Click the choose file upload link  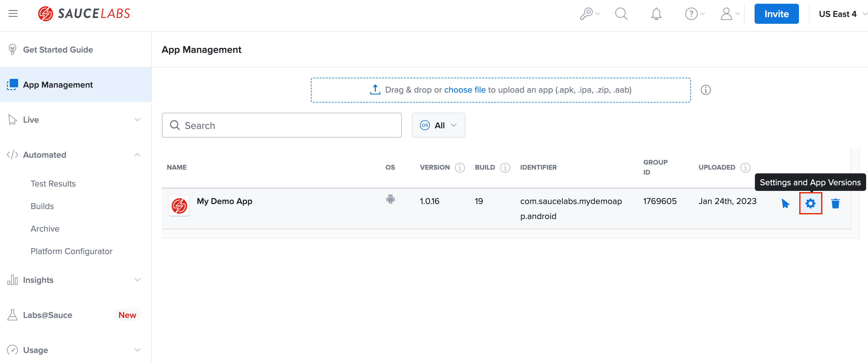tap(464, 90)
